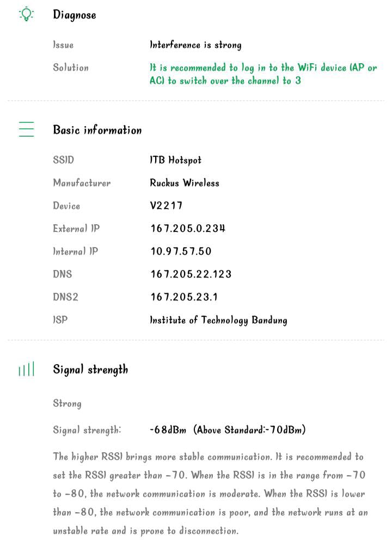Select the ISP value Institute of Technology Bandung

218,320
